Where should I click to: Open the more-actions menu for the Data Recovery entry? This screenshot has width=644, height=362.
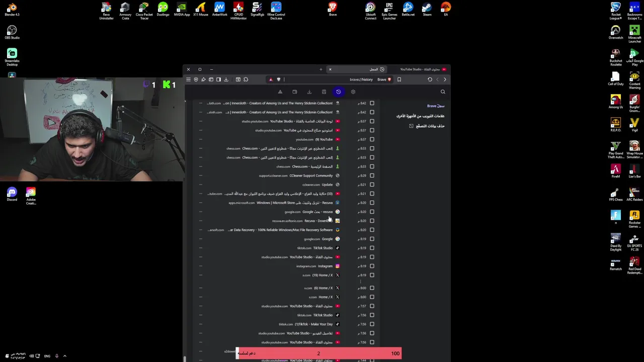click(x=200, y=230)
